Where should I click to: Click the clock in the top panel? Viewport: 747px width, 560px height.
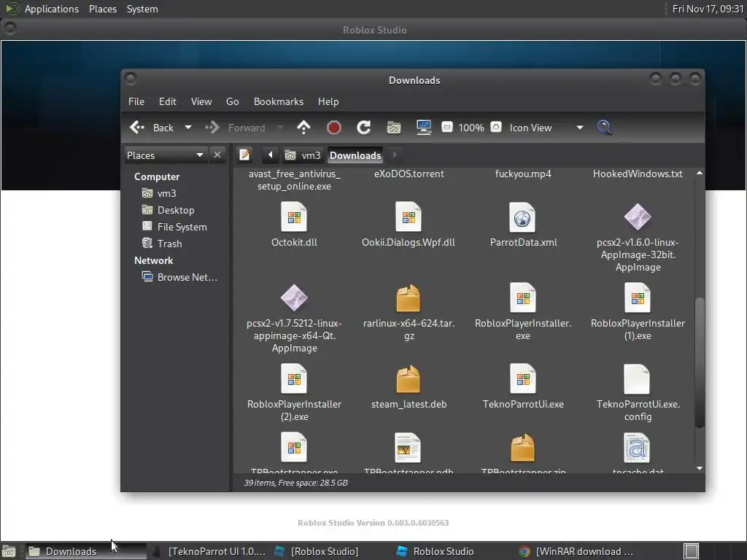click(x=708, y=9)
